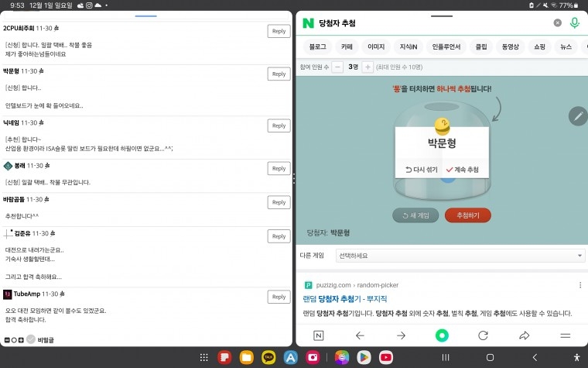Show recent apps with the three-bar button
The image size is (588, 368).
446,357
